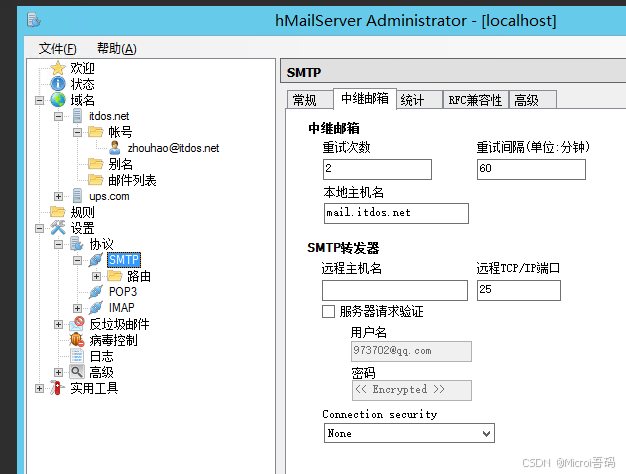
Task: Click the 远程TCP/IP端口 field
Action: click(519, 290)
